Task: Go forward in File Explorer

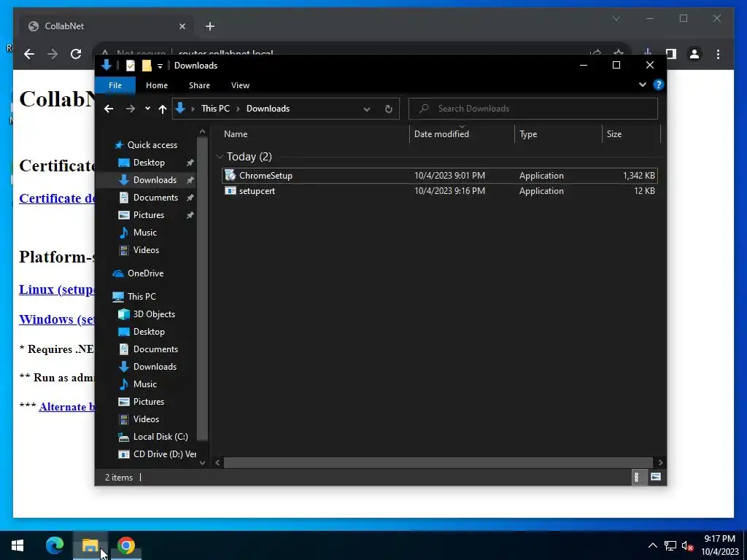Action: pyautogui.click(x=130, y=109)
